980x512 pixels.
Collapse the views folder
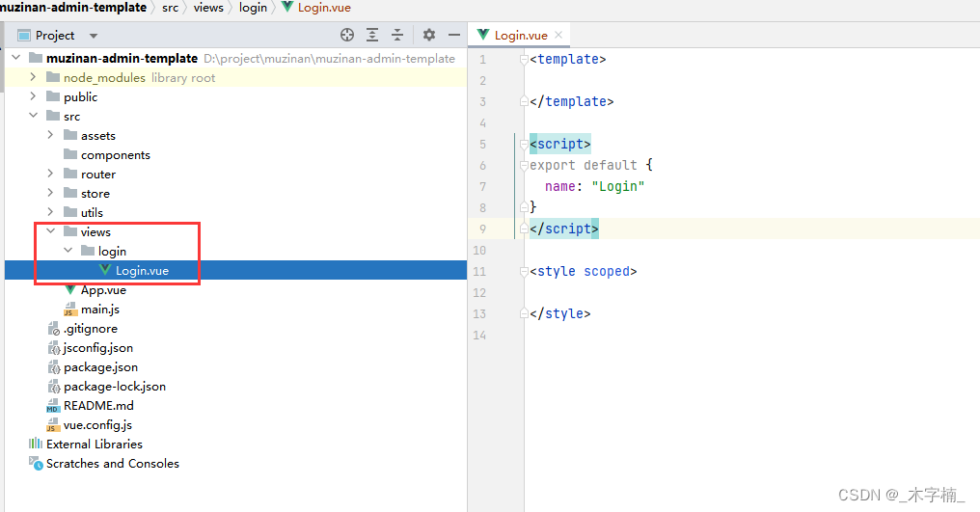(x=50, y=231)
